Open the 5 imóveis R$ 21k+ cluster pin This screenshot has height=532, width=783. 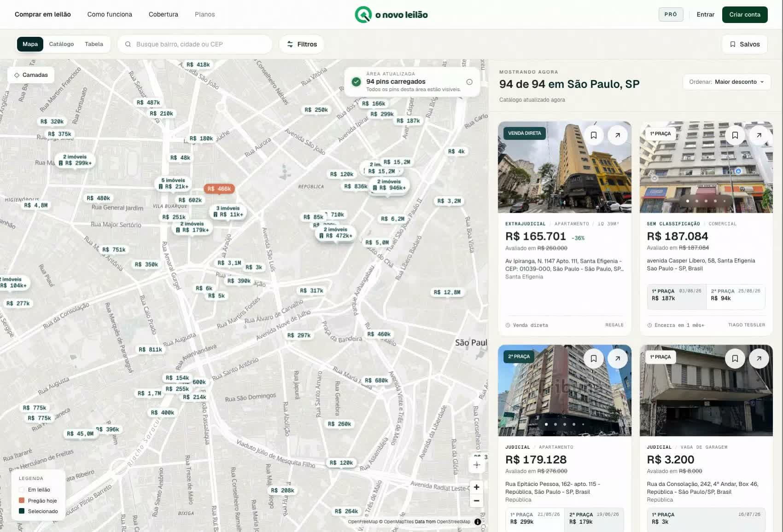[x=173, y=184]
